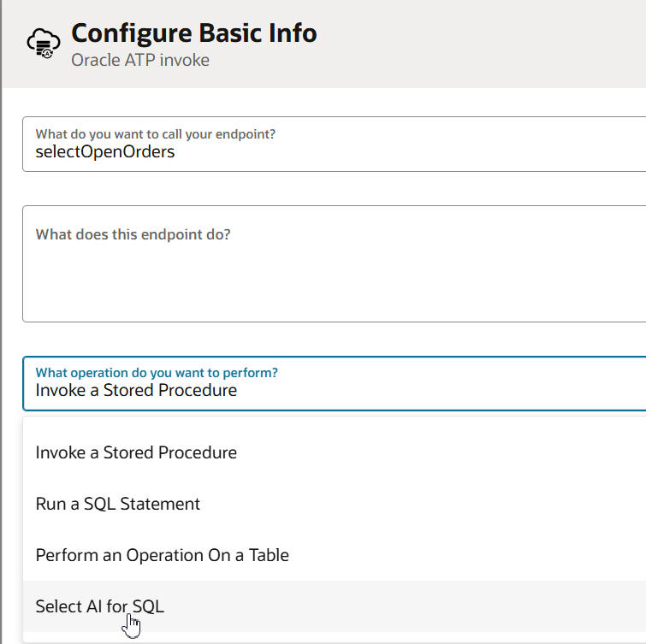Click empty space inside the description box
This screenshot has width=646, height=644.
[342, 287]
